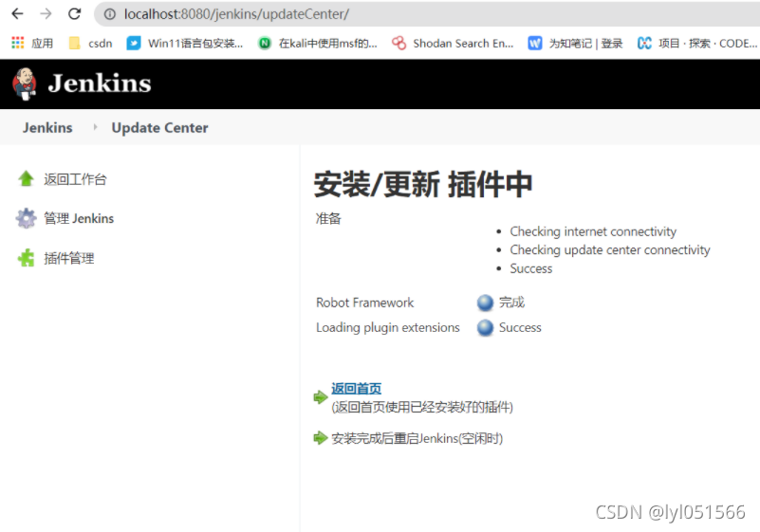
Task: Open the 在kali中使用msf的 bookmark
Action: click(x=318, y=43)
